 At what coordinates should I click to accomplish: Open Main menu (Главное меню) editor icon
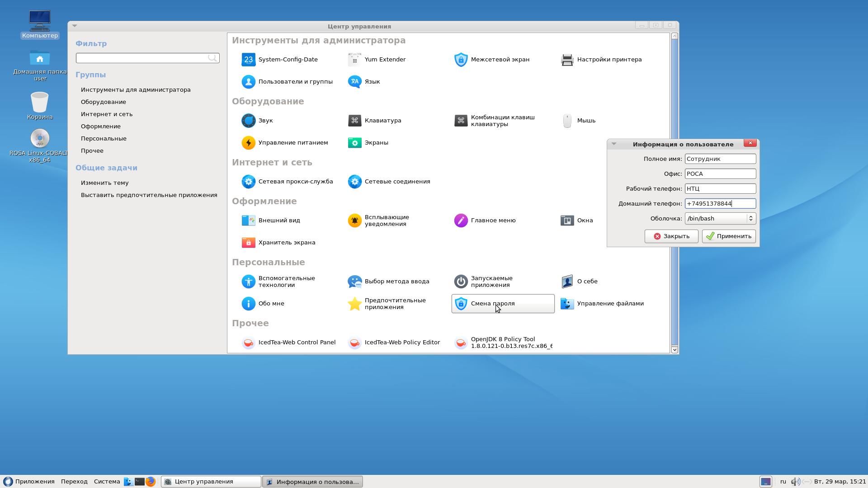[461, 221]
